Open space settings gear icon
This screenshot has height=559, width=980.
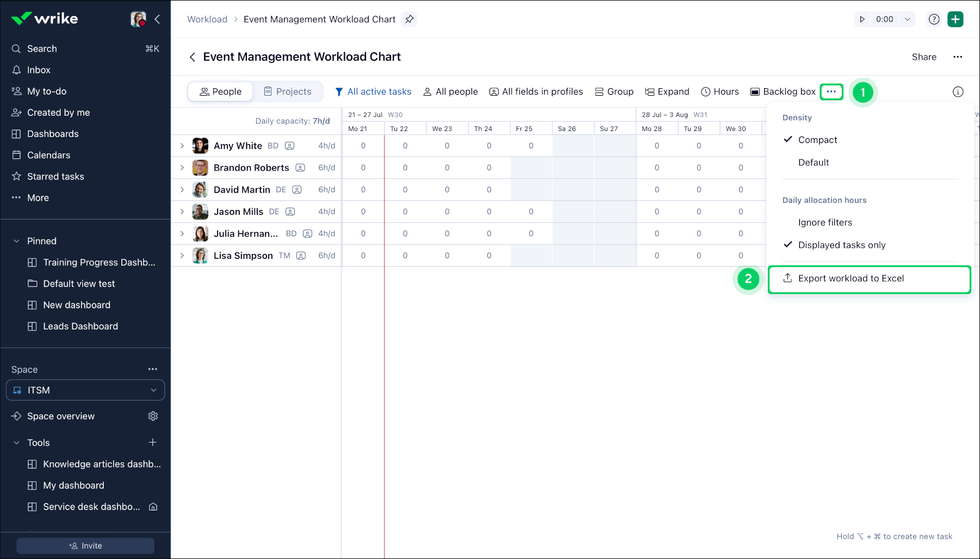coord(153,416)
